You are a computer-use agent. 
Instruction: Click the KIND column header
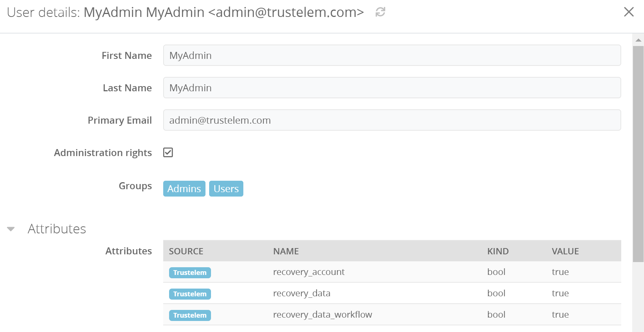(498, 251)
